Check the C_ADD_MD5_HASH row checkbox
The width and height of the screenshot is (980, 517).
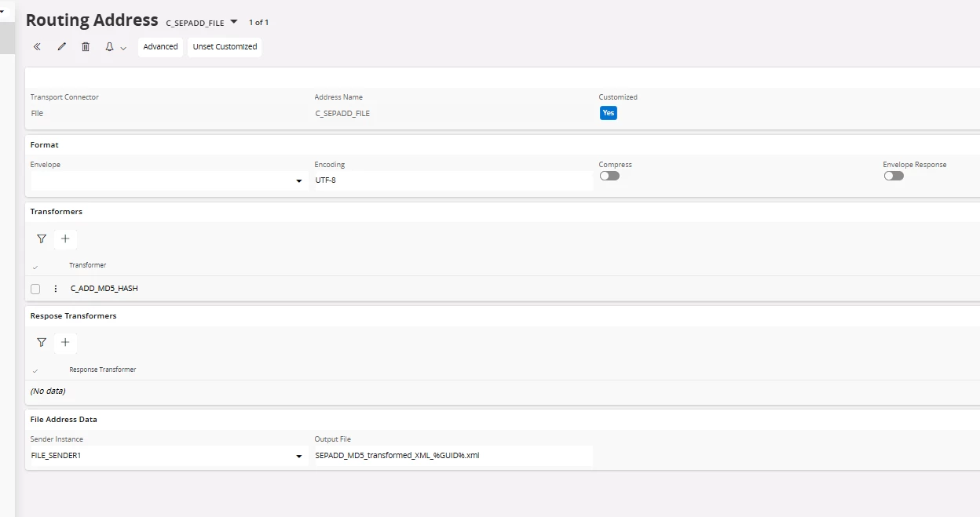click(35, 289)
